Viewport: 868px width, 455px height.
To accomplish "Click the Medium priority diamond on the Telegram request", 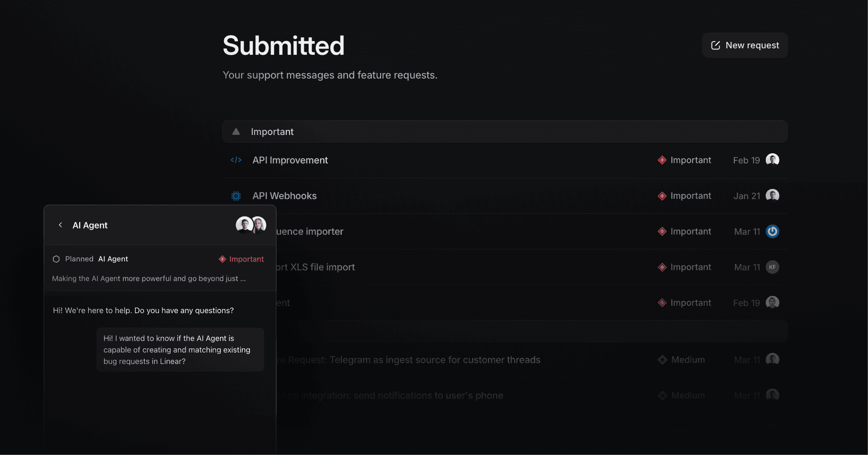I will click(x=662, y=360).
